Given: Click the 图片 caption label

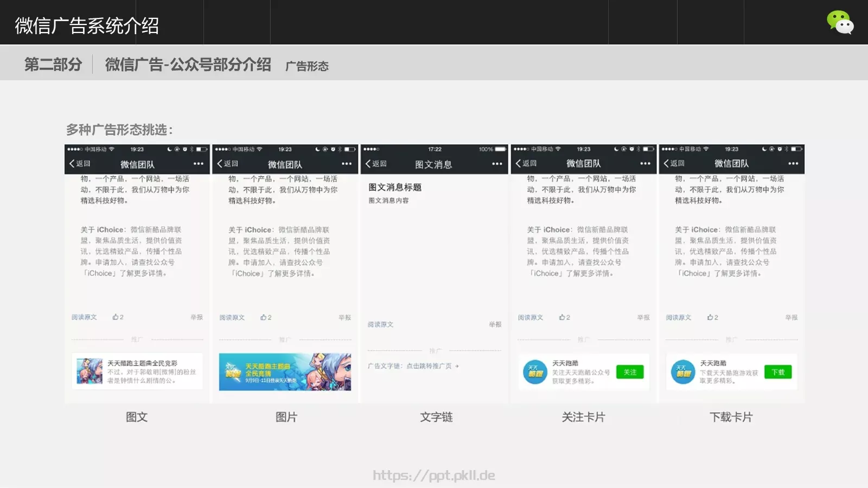Looking at the screenshot, I should [286, 417].
